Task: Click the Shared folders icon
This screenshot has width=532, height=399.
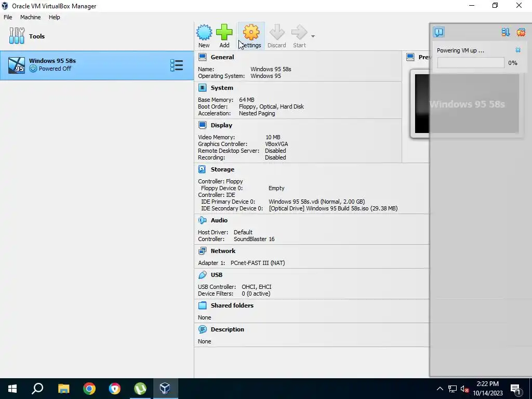Action: pos(203,305)
